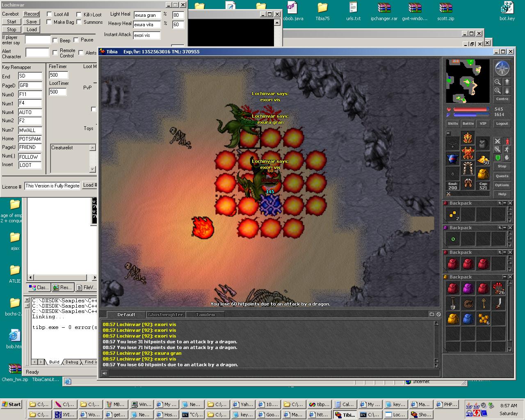This screenshot has height=420, width=525.
Task: Select the blue shield equipment slot
Action: [x=453, y=159]
